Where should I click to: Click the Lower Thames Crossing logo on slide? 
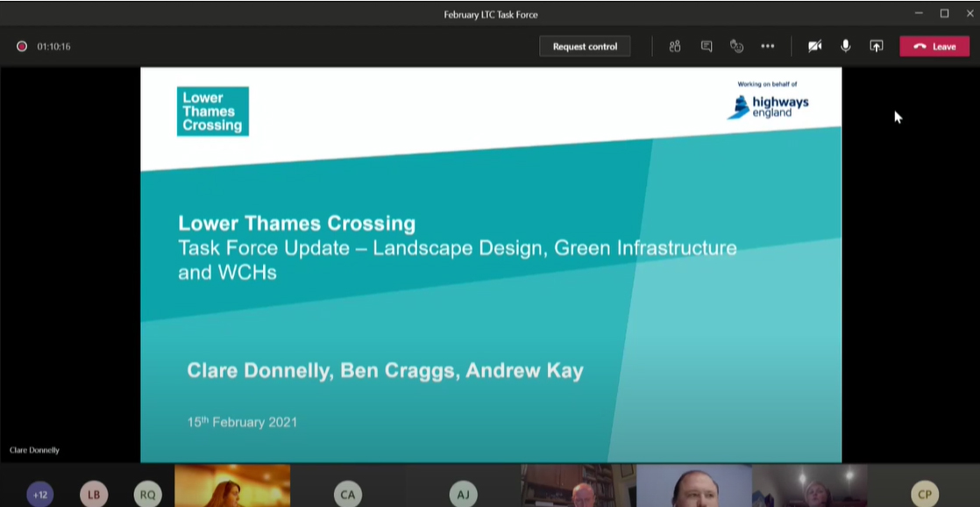(x=212, y=111)
